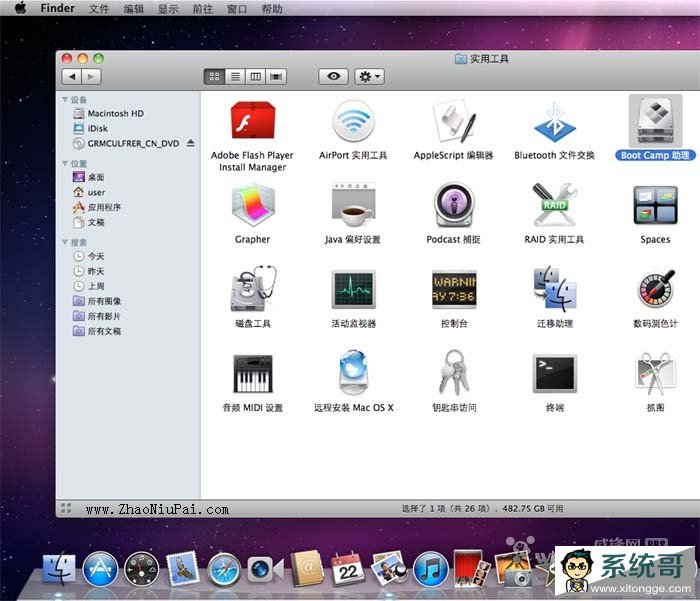700x601 pixels.
Task: Show 今天 search results
Action: click(x=89, y=256)
